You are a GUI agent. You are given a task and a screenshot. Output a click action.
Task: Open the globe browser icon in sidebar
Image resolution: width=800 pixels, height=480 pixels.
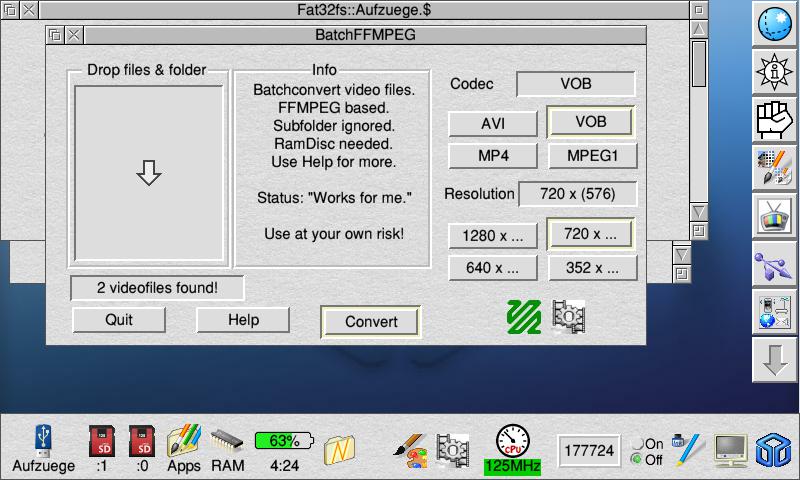(775, 24)
